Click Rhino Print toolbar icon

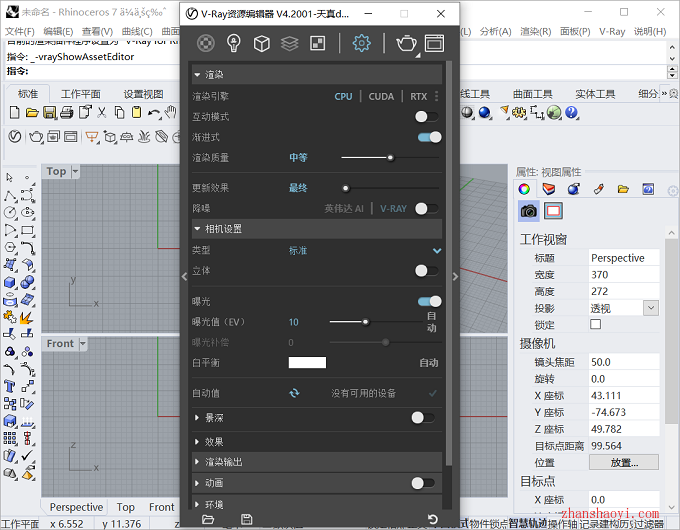click(67, 113)
